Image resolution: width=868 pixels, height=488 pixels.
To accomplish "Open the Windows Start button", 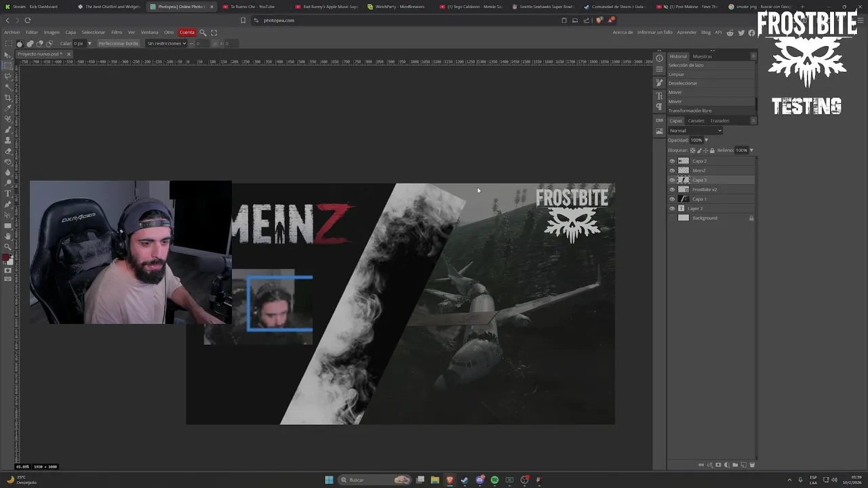I will tap(329, 480).
